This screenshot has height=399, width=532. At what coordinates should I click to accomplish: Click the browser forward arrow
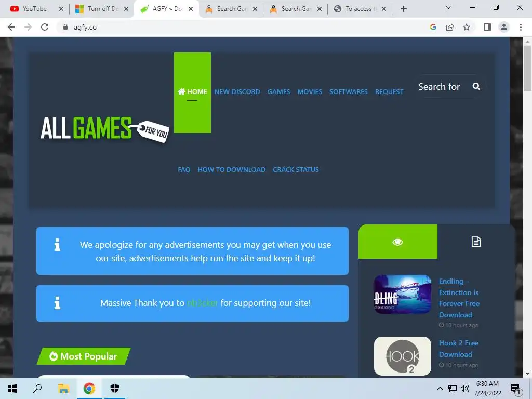click(28, 27)
